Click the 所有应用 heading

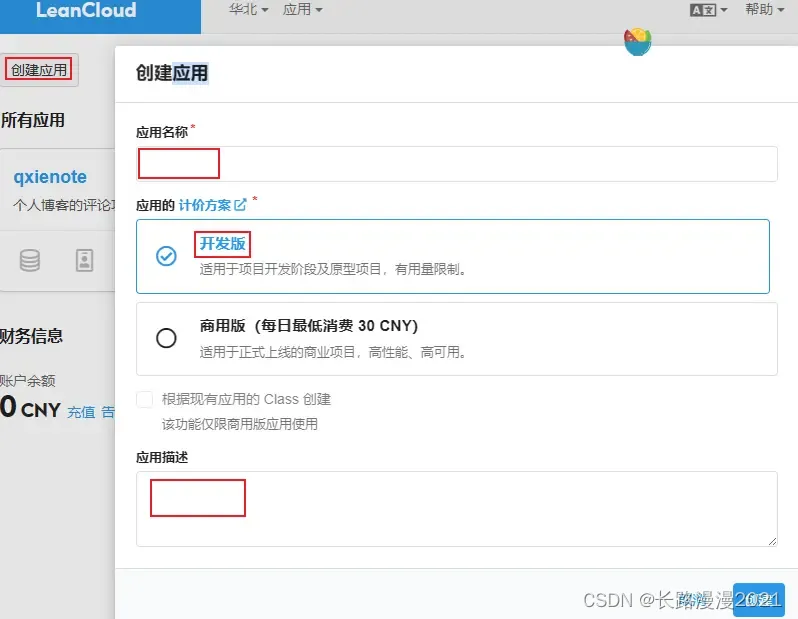point(33,120)
